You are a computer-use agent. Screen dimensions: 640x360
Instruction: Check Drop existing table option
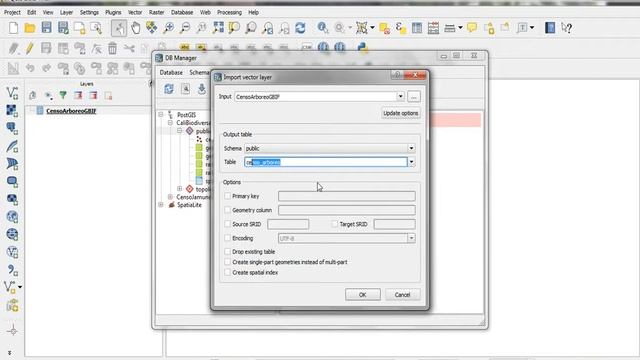(x=228, y=251)
